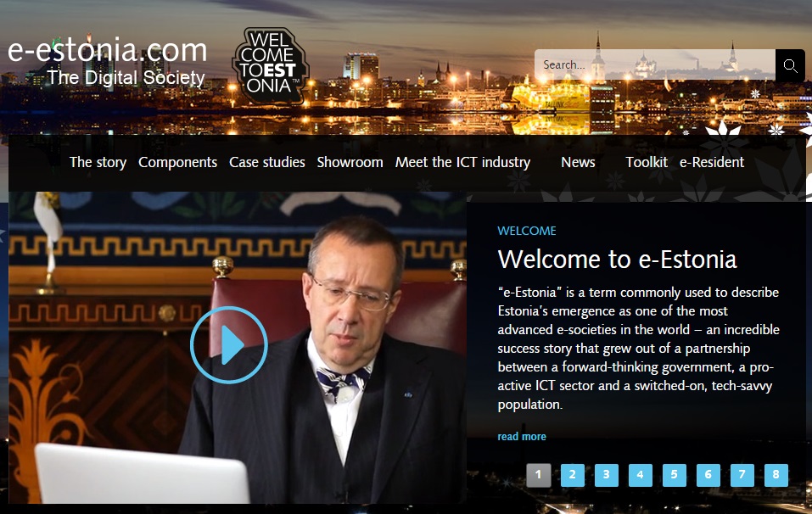The width and height of the screenshot is (812, 514).
Task: Open The story menu
Action: [98, 163]
